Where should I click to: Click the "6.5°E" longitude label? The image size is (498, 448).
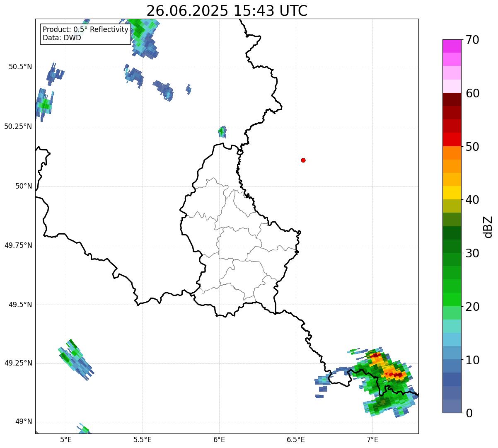[296, 439]
